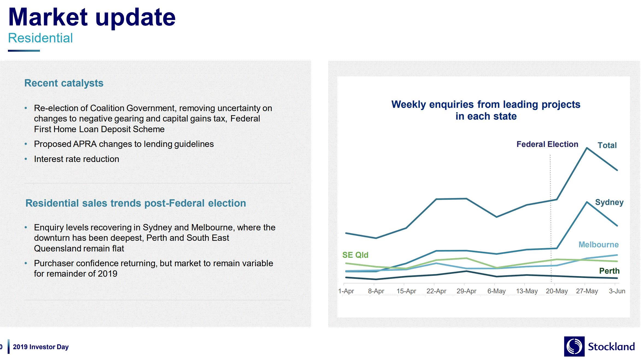Click the Stockland brand name text

[611, 347]
